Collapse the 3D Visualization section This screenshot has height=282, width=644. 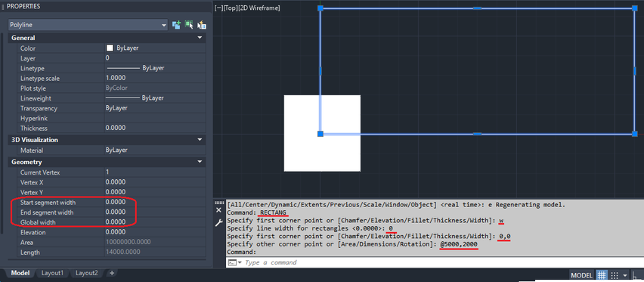tap(200, 140)
